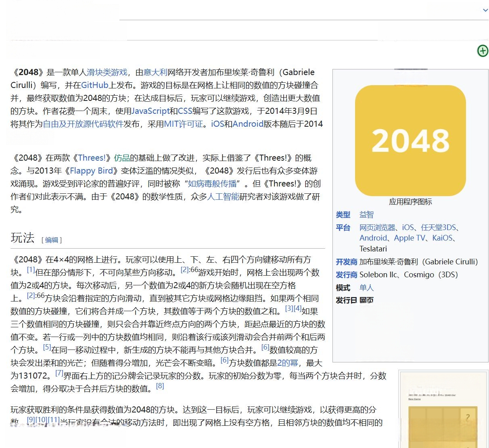Expand the chevron arrow at top right
This screenshot has width=489, height=448.
pyautogui.click(x=485, y=10)
